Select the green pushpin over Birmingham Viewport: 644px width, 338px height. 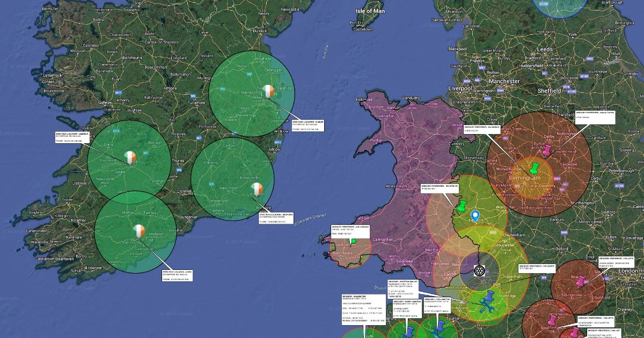coord(535,168)
